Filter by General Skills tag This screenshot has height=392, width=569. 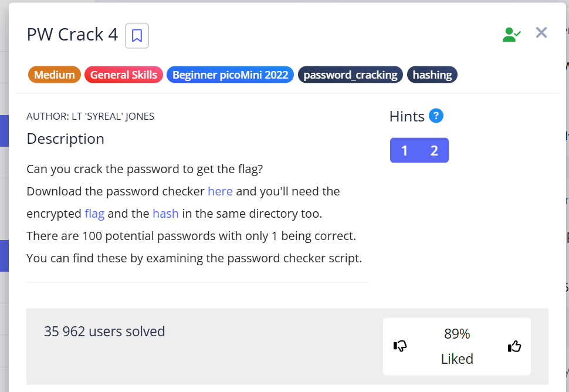[124, 75]
